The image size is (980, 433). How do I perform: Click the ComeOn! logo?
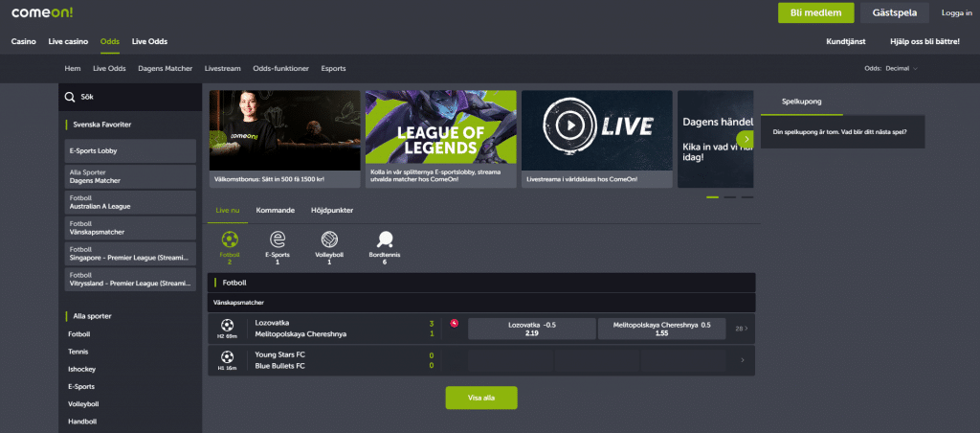[42, 11]
